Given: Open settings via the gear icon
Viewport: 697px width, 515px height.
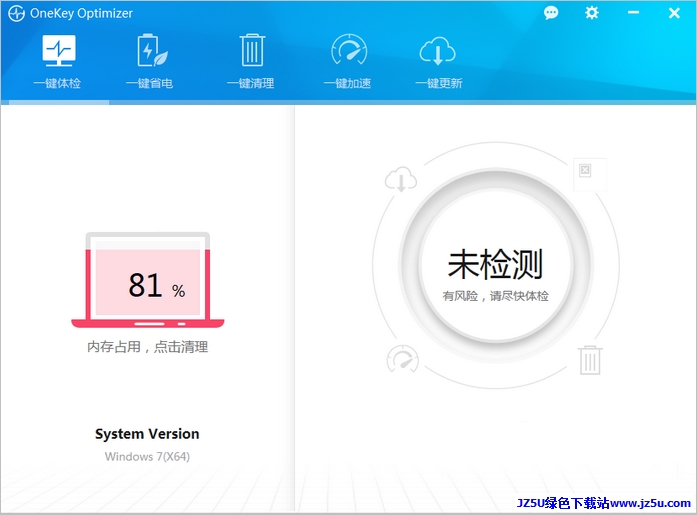Looking at the screenshot, I should (592, 12).
